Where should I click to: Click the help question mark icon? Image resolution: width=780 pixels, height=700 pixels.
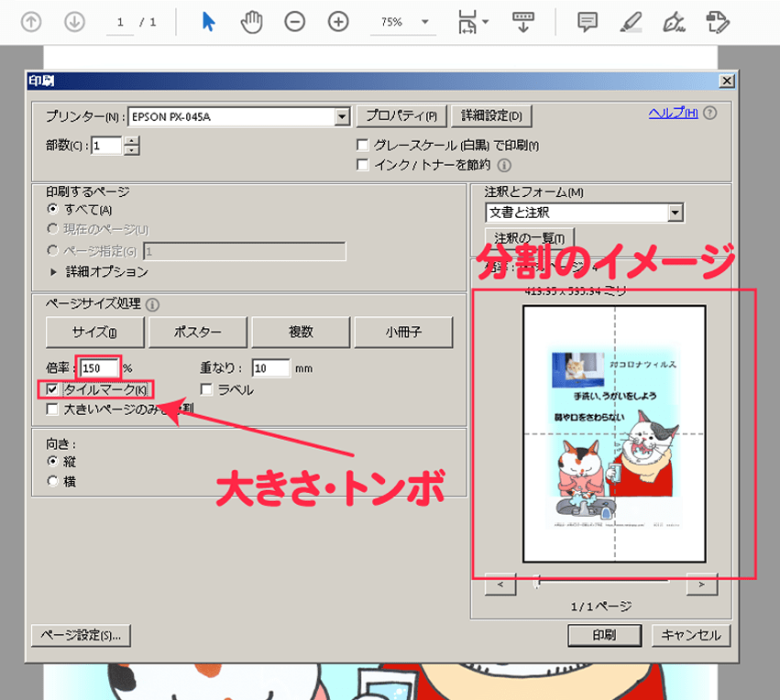click(710, 113)
